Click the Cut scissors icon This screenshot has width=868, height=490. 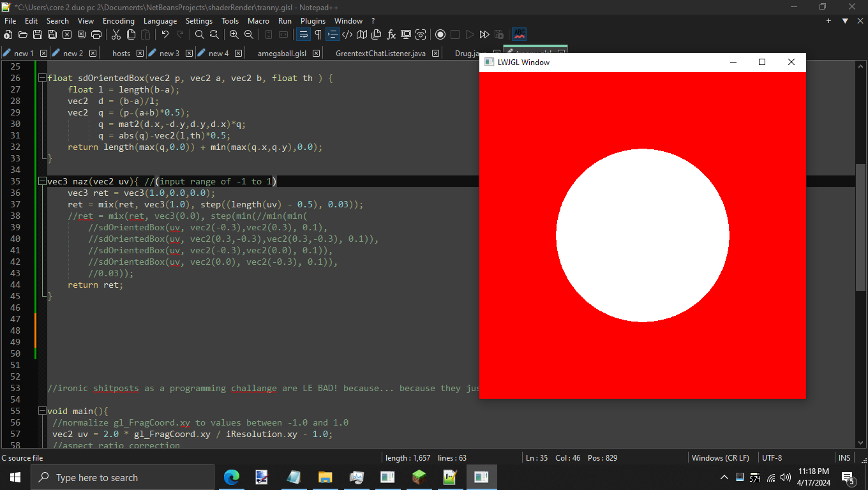[x=117, y=34]
